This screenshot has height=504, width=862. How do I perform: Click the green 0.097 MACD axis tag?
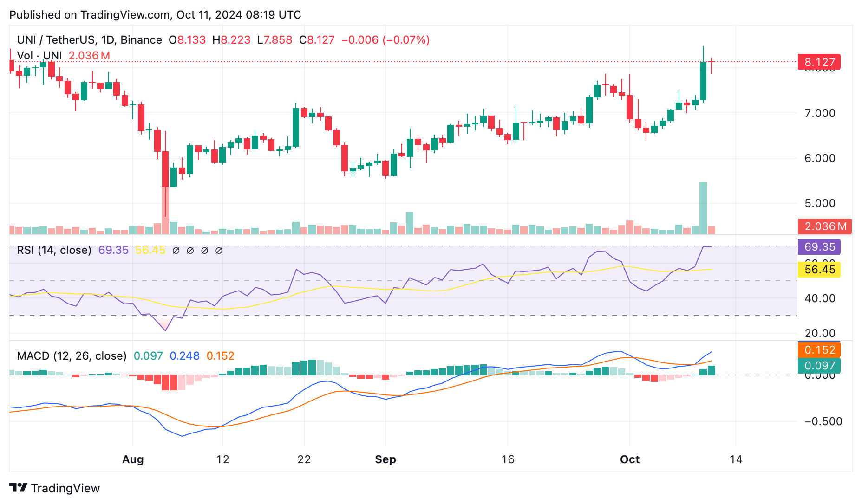pyautogui.click(x=819, y=366)
